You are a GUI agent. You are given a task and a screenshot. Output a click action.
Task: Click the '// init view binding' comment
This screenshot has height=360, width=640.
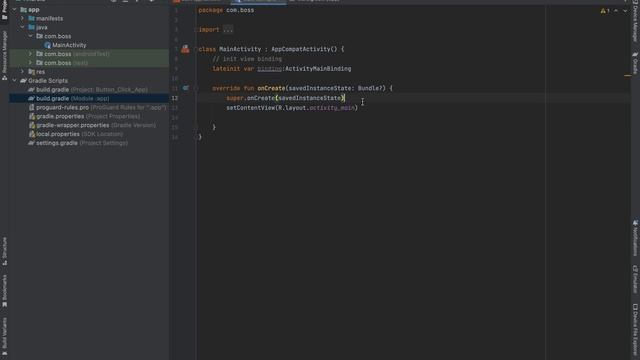point(247,59)
